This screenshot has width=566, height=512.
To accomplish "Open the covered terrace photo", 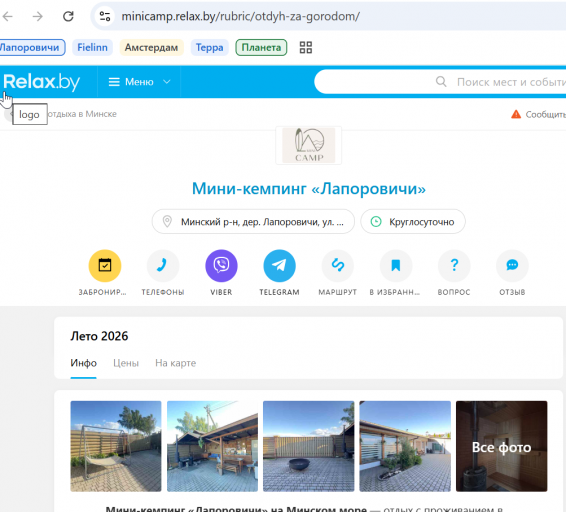I will [212, 446].
